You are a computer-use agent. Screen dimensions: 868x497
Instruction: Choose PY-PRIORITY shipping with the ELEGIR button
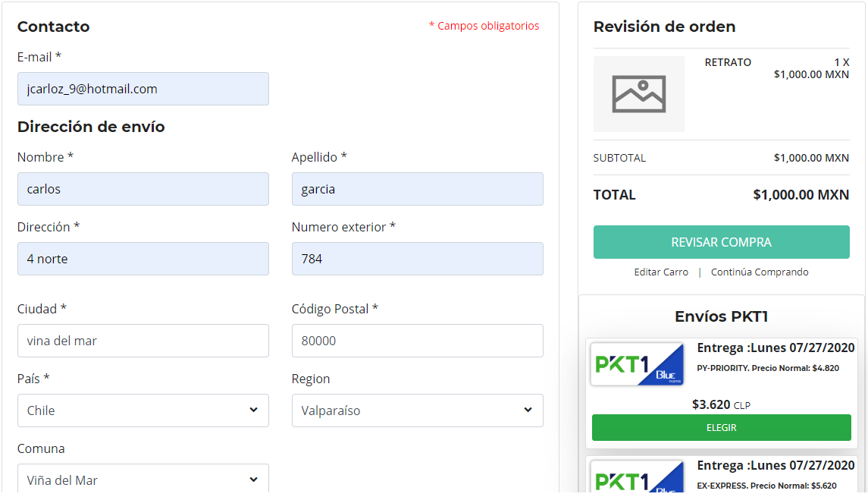tap(721, 428)
